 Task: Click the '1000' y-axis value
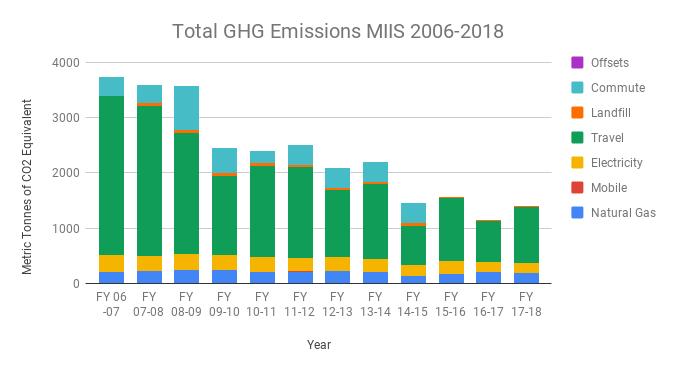[x=66, y=229]
